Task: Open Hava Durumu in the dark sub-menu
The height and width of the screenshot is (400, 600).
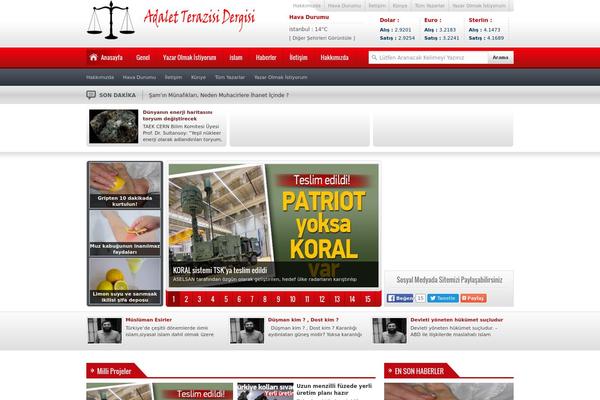Action: [x=139, y=77]
